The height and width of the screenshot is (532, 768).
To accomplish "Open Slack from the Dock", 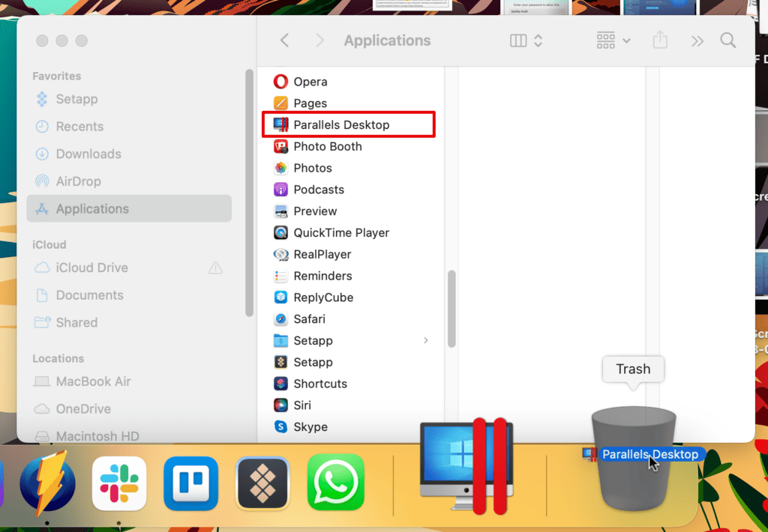I will point(119,483).
